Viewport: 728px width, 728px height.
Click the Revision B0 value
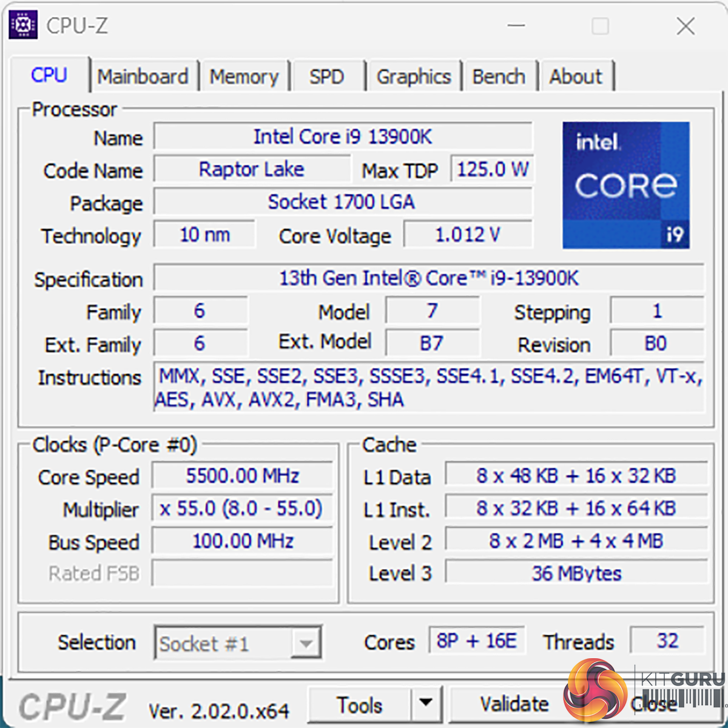656,343
